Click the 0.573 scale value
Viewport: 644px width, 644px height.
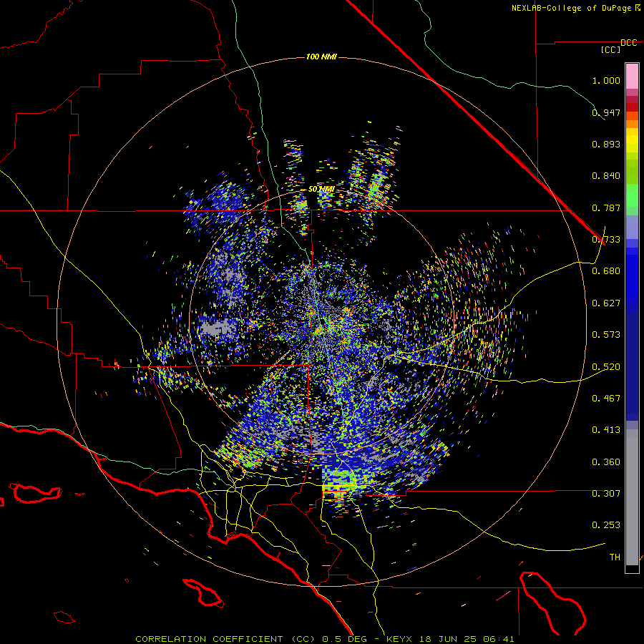pos(606,335)
